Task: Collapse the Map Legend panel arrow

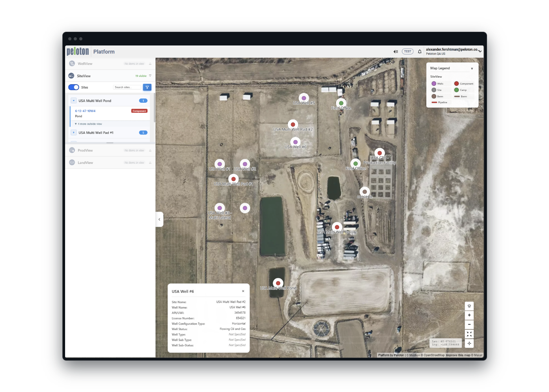Action: coord(472,69)
